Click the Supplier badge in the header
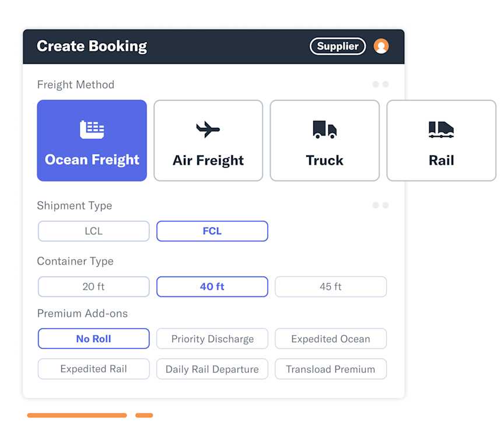Image resolution: width=504 pixels, height=436 pixels. tap(337, 46)
